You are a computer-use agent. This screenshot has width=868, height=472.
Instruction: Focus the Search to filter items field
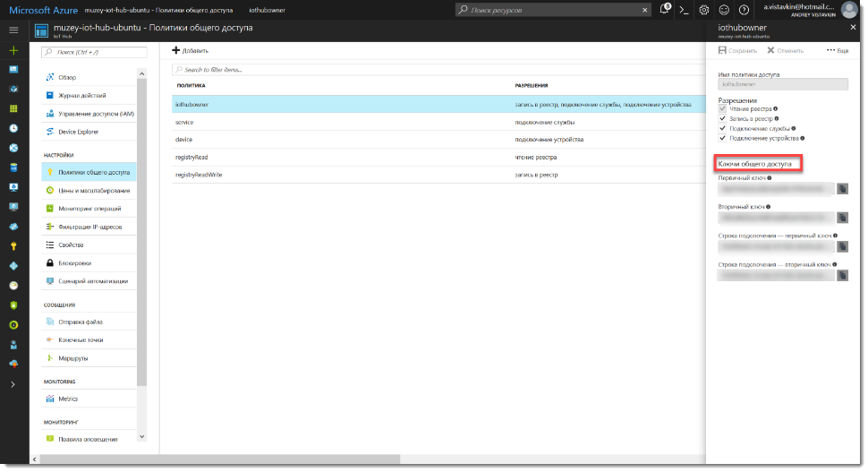point(438,70)
